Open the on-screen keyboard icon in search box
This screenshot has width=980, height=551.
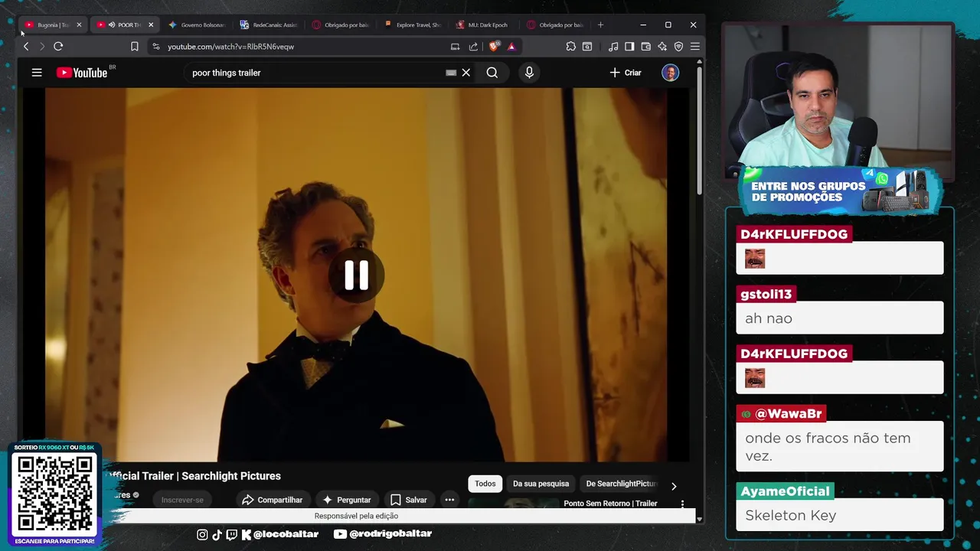[x=451, y=73]
